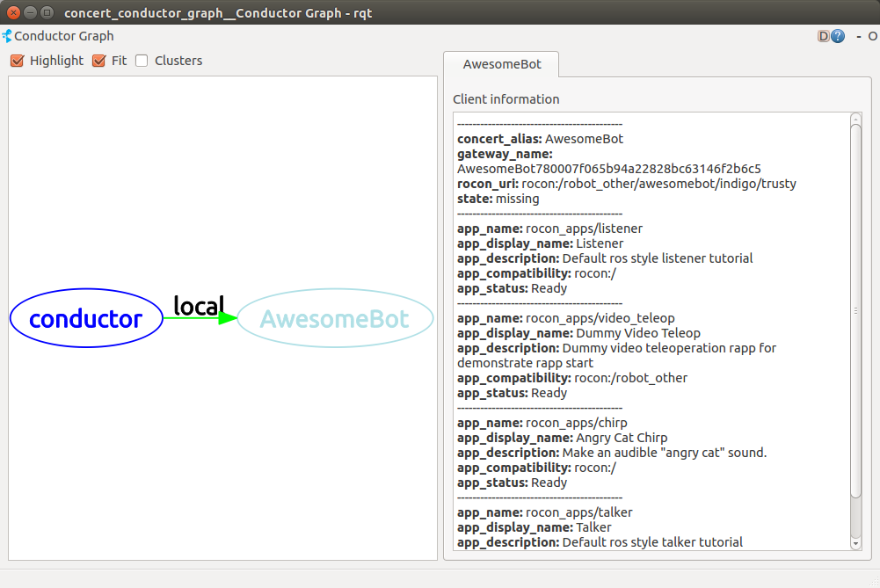Minimize the rqt window

point(30,12)
